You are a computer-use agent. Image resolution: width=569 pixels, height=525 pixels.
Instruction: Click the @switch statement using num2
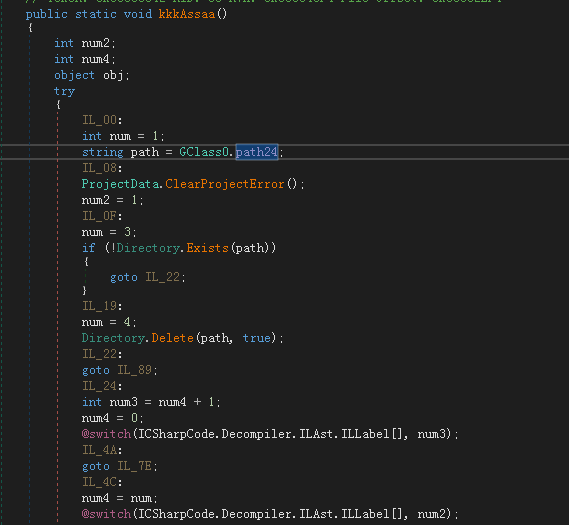tap(270, 514)
